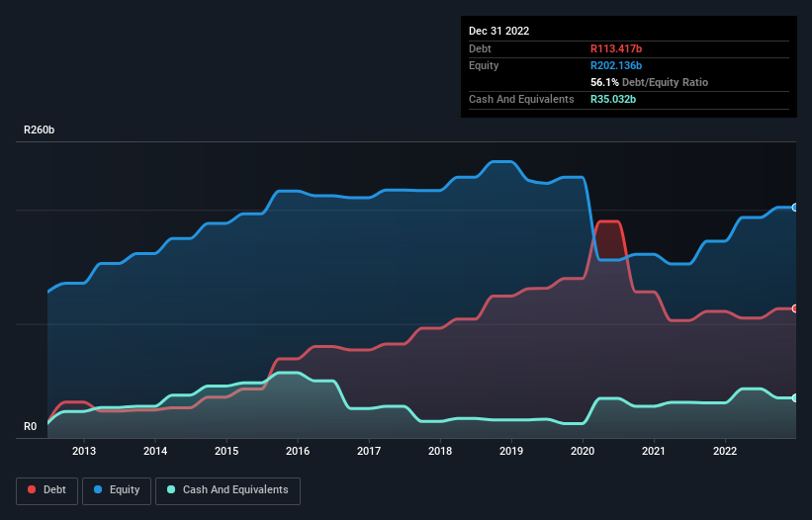Click the 2014 x-axis label
Screen dimensions: 812x520
coord(155,451)
